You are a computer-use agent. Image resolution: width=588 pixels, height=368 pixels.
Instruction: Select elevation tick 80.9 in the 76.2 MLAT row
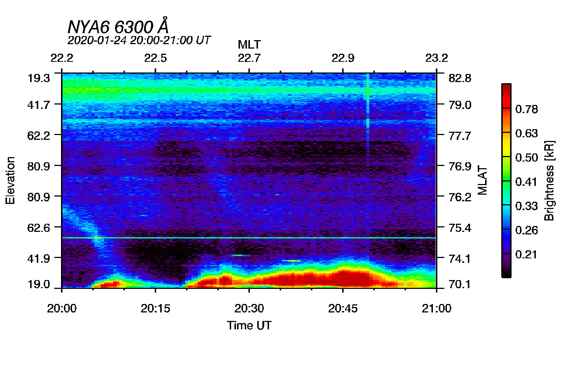(x=39, y=197)
